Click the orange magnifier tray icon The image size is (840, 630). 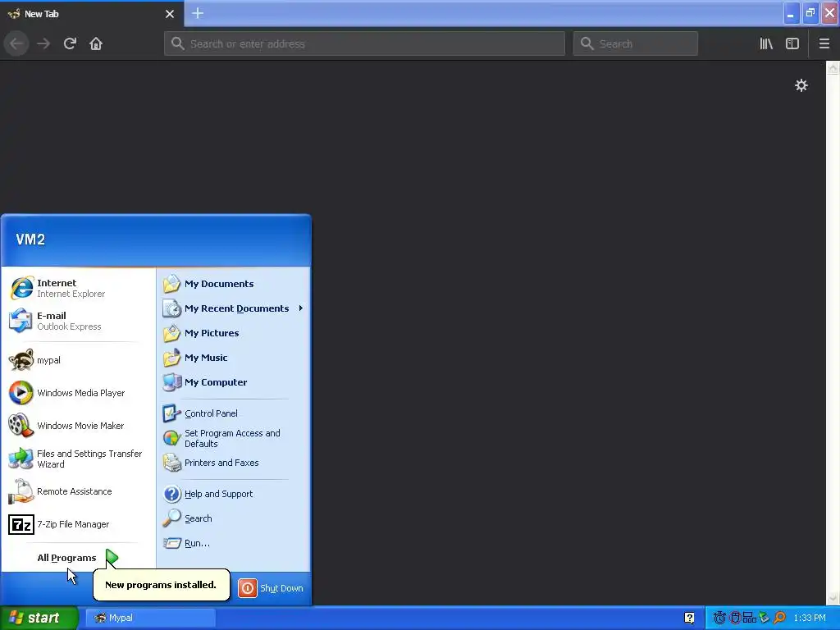pyautogui.click(x=779, y=618)
